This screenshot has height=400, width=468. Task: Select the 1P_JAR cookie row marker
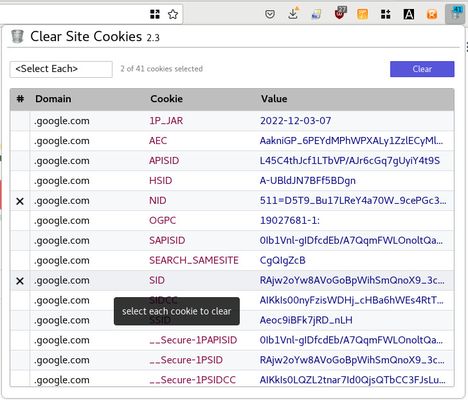(x=20, y=121)
